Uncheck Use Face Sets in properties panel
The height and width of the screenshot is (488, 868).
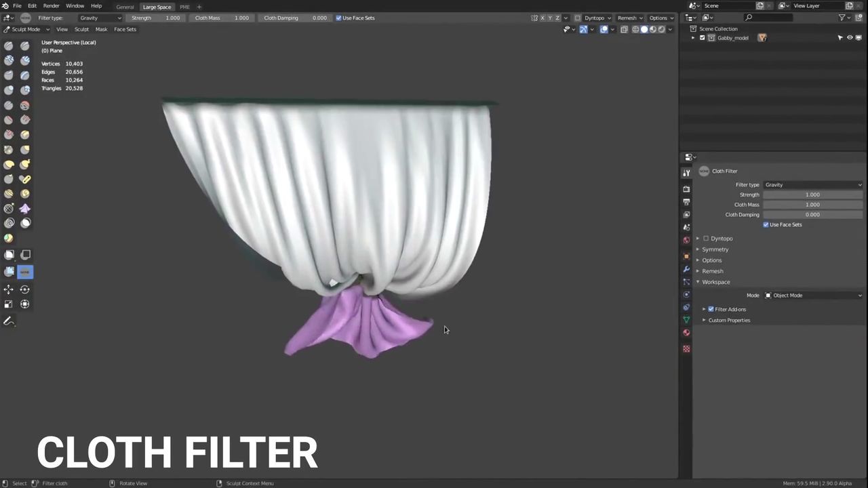[766, 224]
